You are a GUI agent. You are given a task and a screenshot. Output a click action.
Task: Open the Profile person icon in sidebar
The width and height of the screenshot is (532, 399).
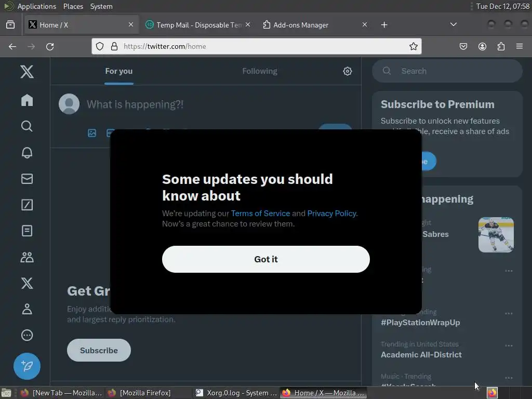click(x=27, y=309)
